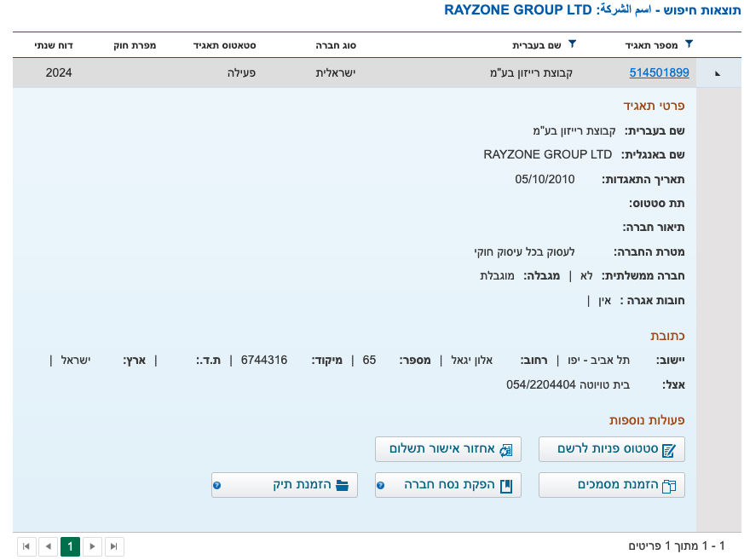Click help icon on הפקת נסח חברה button
This screenshot has width=744, height=560.
(x=380, y=485)
